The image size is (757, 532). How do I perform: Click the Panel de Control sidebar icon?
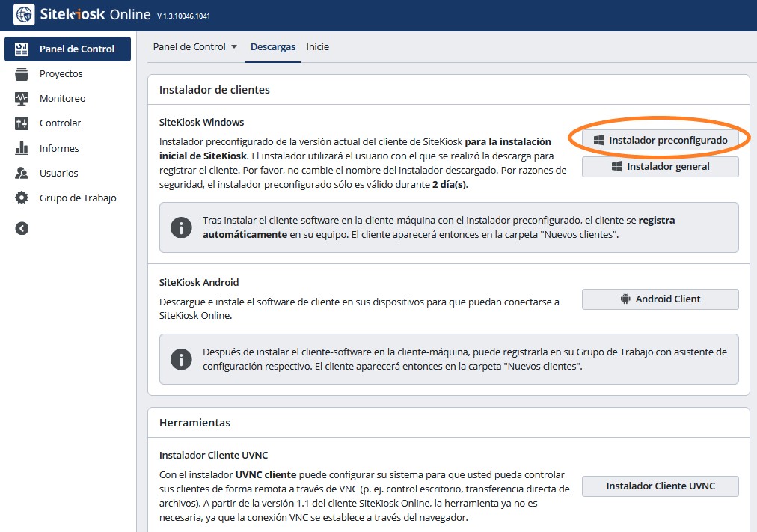tap(22, 49)
